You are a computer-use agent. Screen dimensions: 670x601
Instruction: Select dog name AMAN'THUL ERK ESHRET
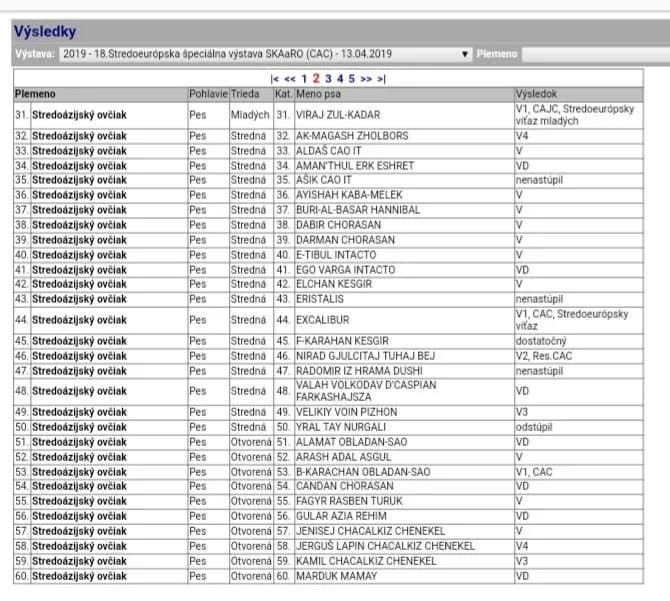tap(355, 166)
